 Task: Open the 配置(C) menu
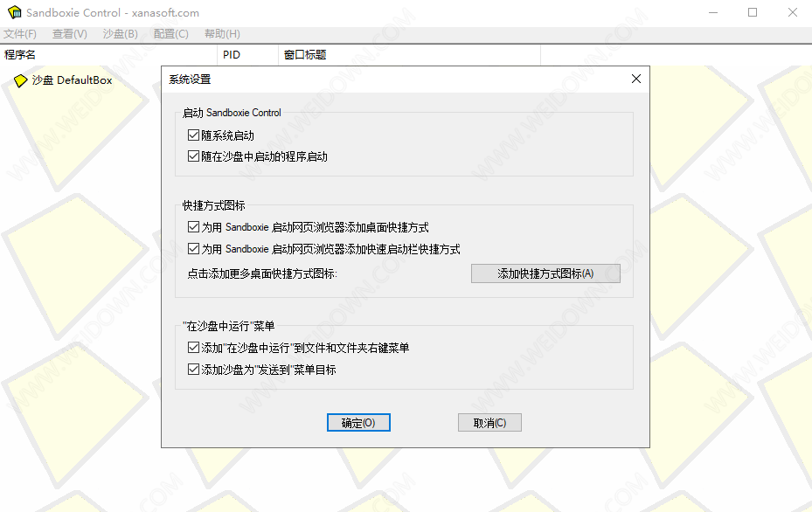pos(171,34)
